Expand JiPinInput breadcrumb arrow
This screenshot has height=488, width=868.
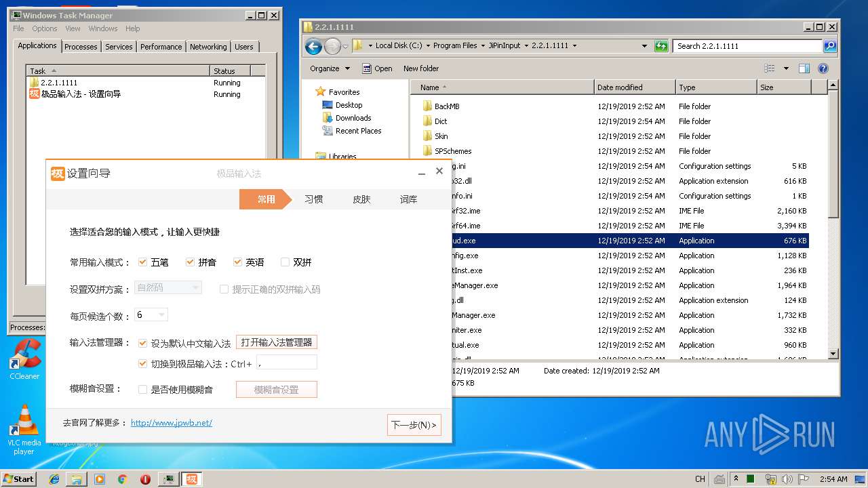[x=527, y=46]
